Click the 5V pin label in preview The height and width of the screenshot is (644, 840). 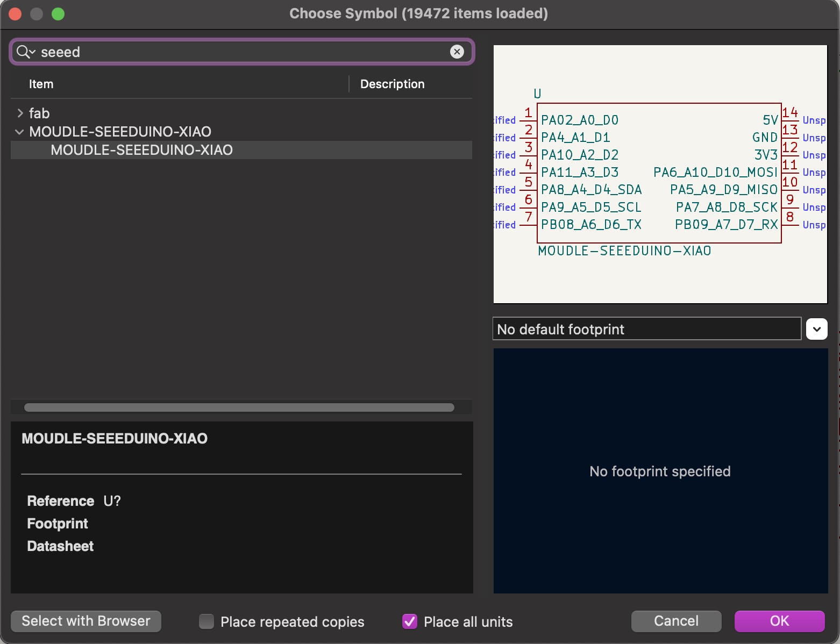point(770,120)
